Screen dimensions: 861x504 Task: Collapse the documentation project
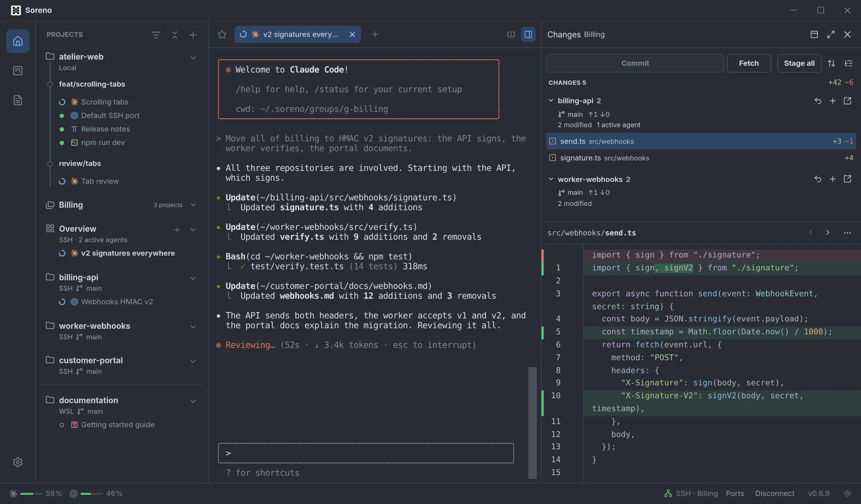coord(193,401)
